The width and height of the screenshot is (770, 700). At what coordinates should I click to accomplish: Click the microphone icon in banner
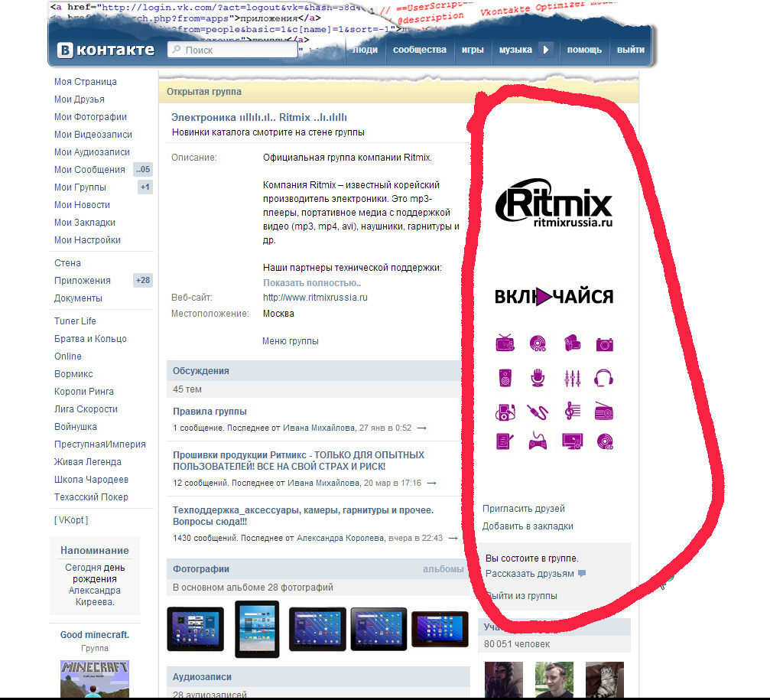point(538,378)
